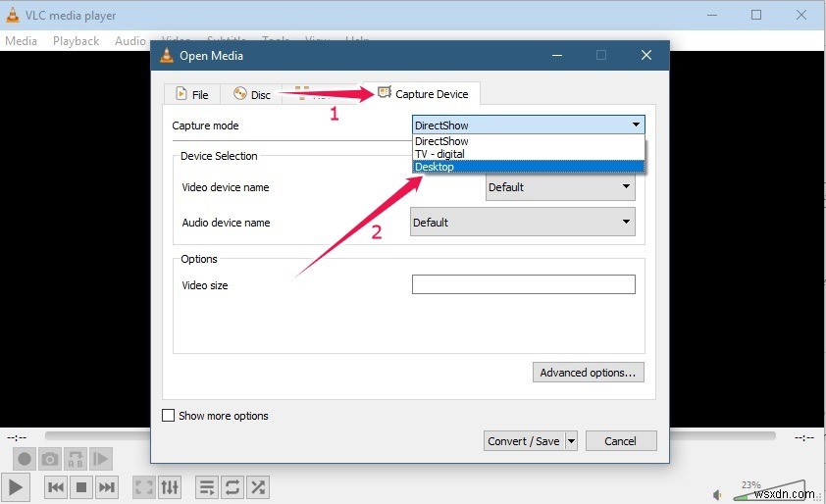
Task: Click the red Record button
Action: (25, 459)
